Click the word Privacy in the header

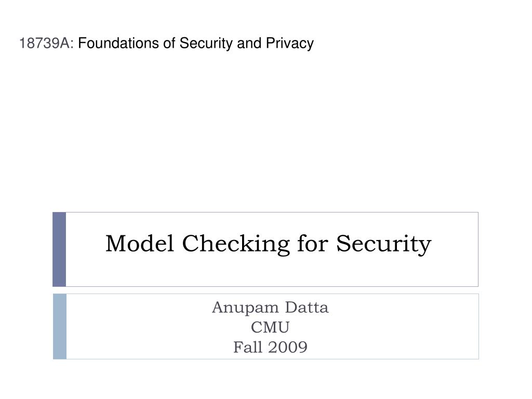(x=290, y=44)
